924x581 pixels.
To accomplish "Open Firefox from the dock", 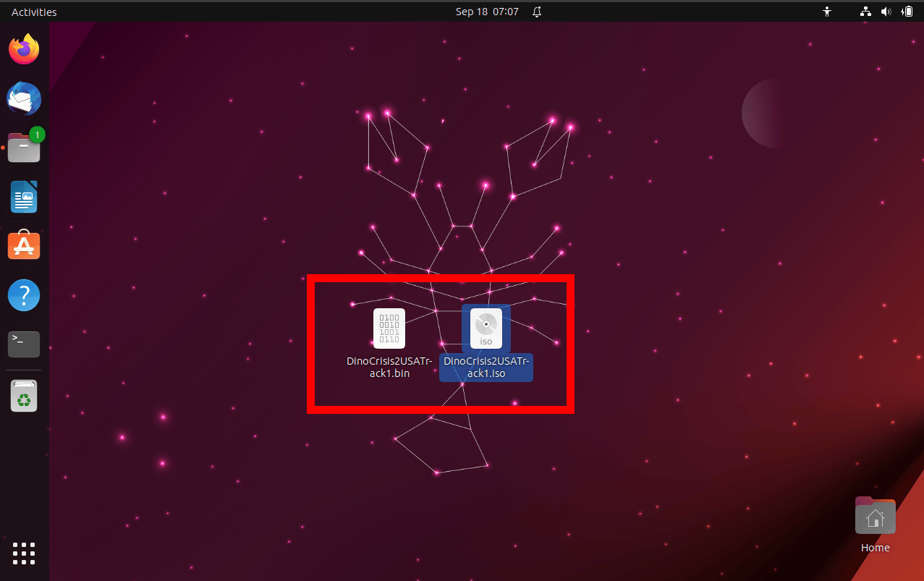I will (x=24, y=49).
